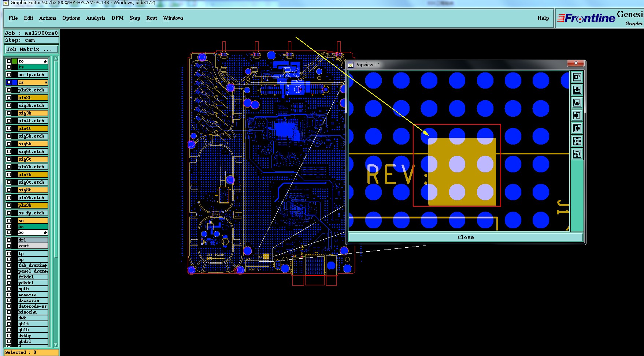
Task: Select the sig8t layer row
Action: point(33,190)
